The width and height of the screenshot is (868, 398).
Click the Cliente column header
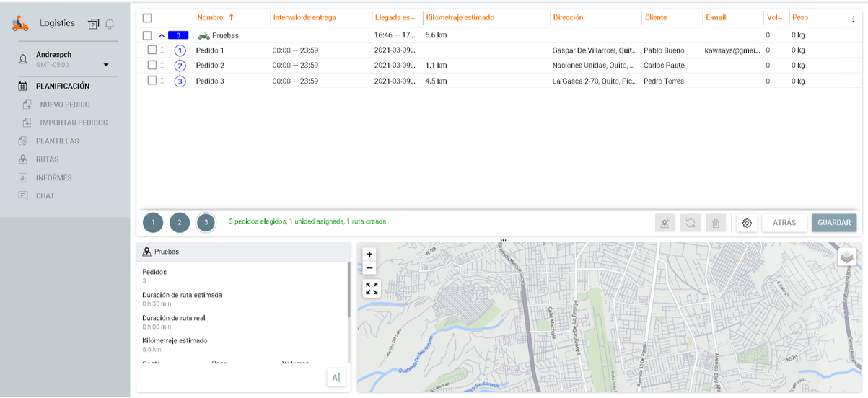(x=656, y=17)
